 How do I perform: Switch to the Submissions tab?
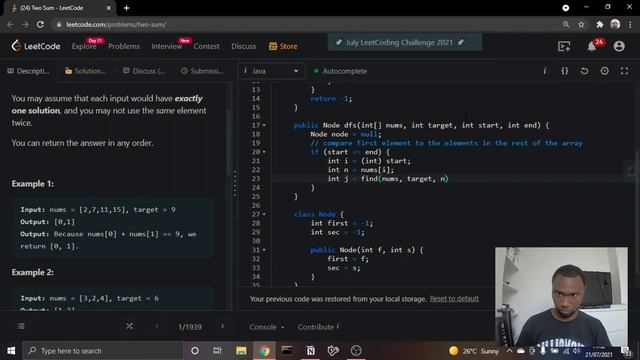pos(202,71)
